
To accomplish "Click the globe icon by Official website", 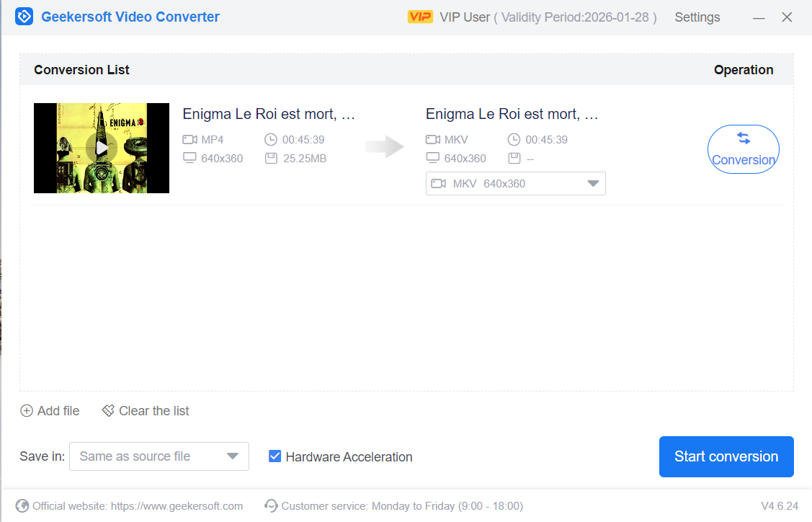I will [22, 506].
